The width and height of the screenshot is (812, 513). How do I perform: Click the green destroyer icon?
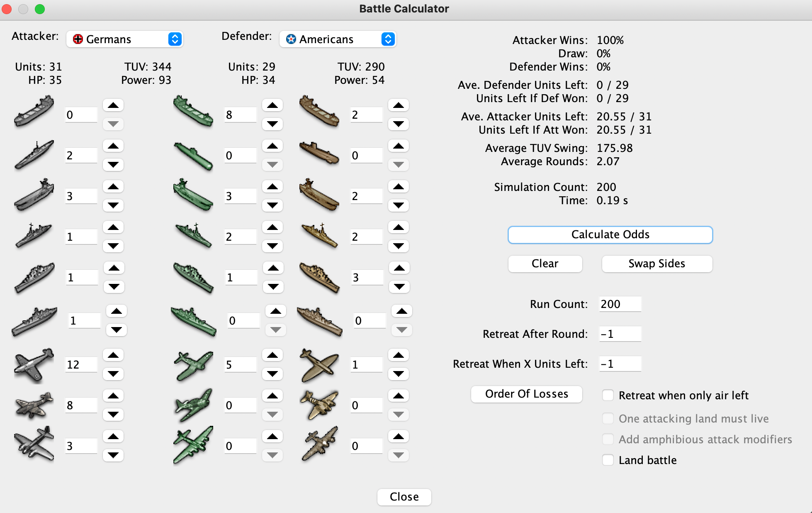coord(194,235)
